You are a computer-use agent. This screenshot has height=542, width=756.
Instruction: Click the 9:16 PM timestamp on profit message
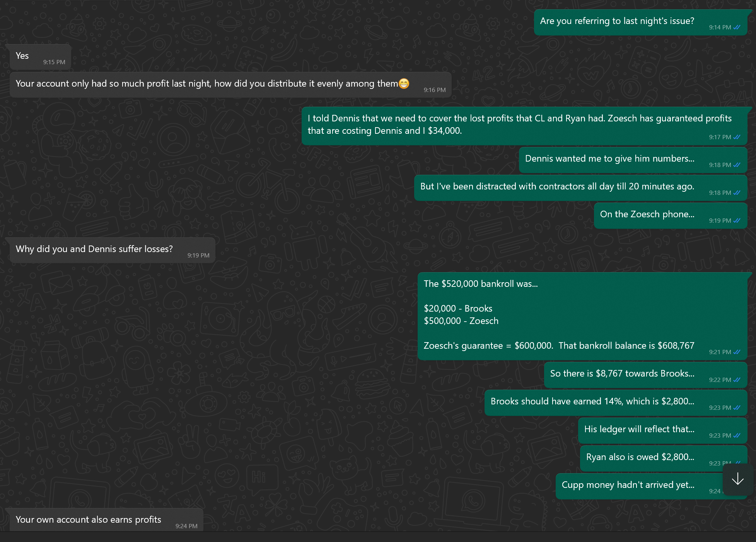point(435,90)
